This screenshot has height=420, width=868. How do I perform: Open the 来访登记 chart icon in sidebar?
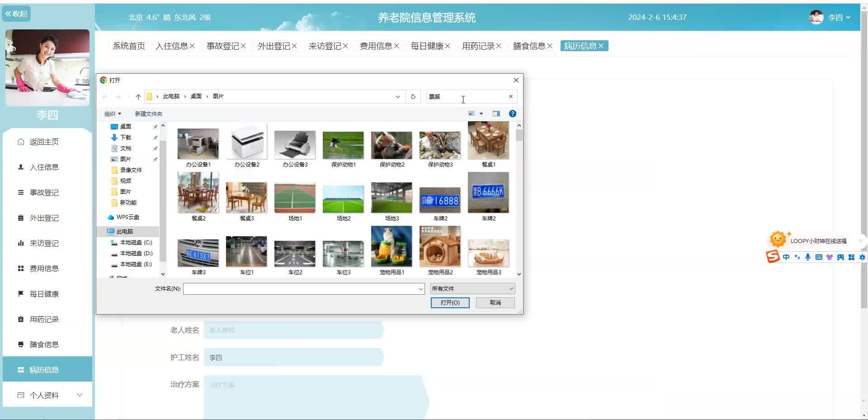tap(20, 243)
